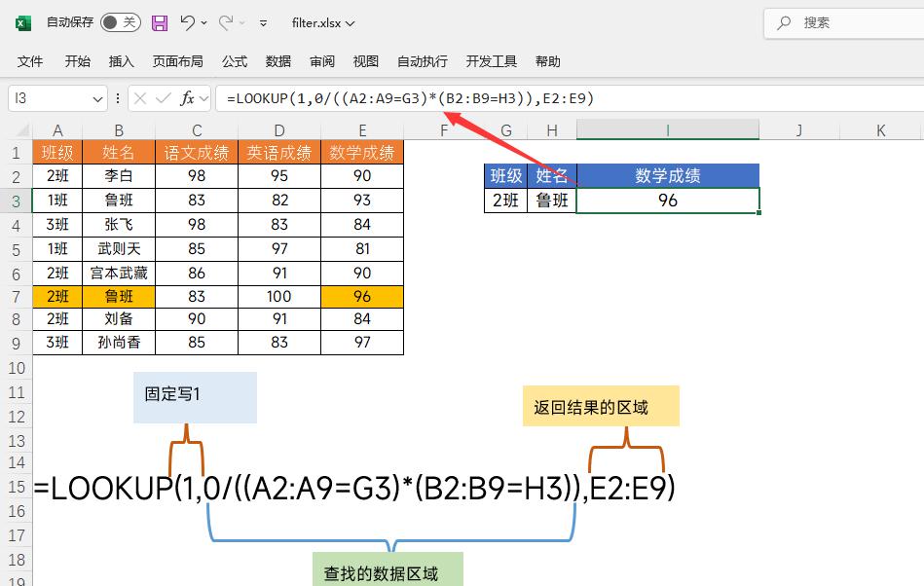This screenshot has width=924, height=586.
Task: Open the 数据 tab
Action: point(278,61)
